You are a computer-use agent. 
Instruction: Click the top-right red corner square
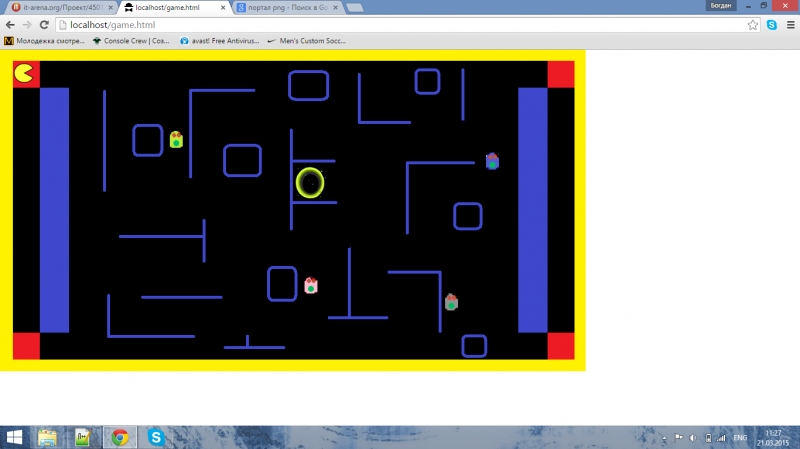561,74
